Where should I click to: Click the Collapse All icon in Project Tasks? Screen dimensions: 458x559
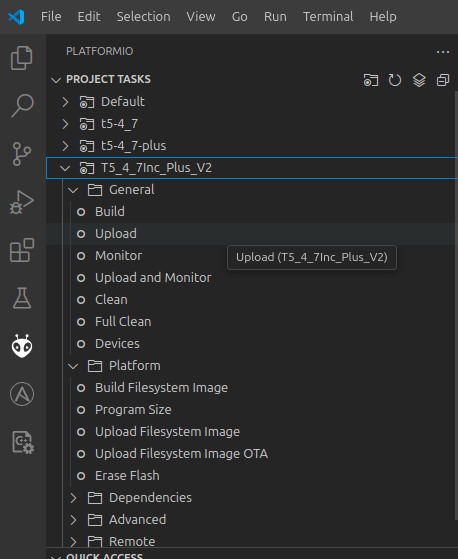(443, 80)
